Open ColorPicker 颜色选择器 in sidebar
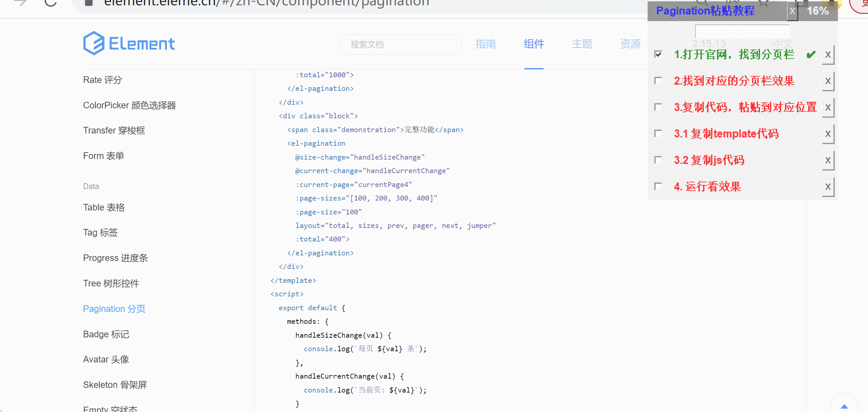The height and width of the screenshot is (412, 868). click(130, 105)
